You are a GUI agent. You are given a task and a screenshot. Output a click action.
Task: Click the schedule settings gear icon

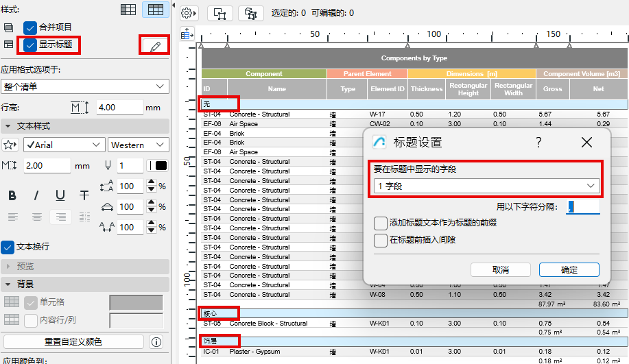(188, 13)
